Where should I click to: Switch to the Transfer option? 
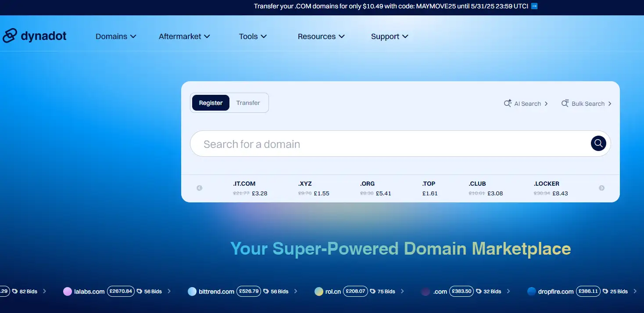click(x=248, y=103)
